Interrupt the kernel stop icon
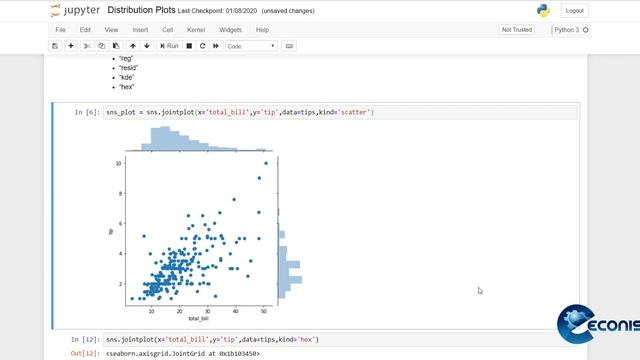The image size is (640, 360). (x=189, y=46)
